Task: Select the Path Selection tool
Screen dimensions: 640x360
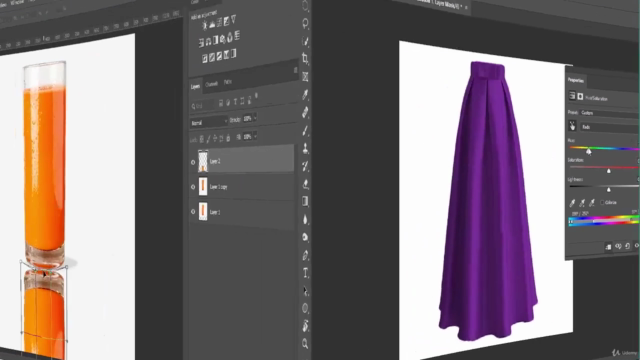Action: click(x=305, y=291)
